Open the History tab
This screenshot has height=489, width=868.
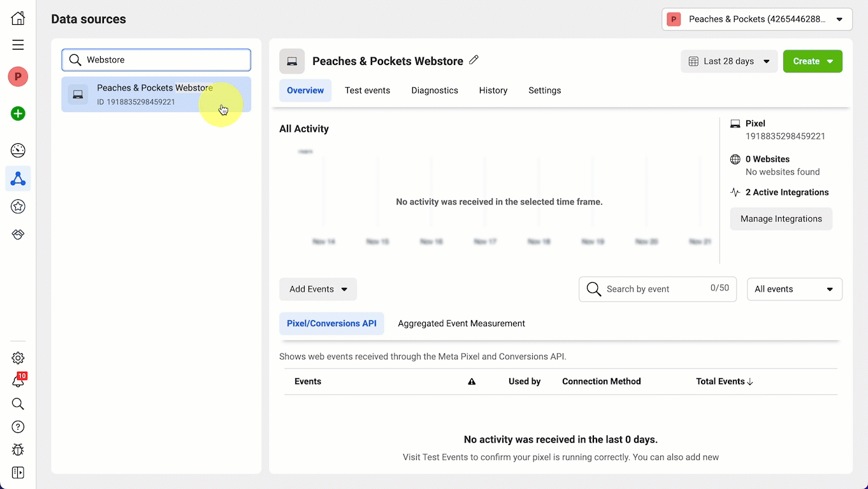[x=493, y=90]
